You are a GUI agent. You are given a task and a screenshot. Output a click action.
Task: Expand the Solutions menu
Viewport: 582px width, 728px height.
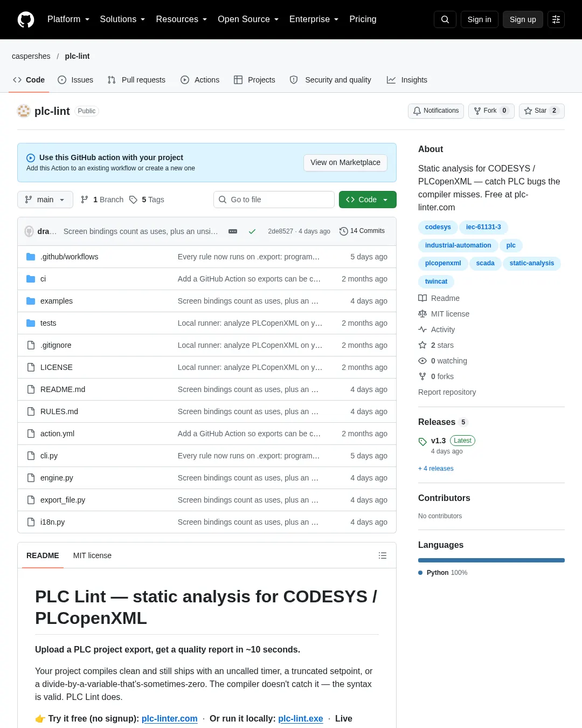122,19
